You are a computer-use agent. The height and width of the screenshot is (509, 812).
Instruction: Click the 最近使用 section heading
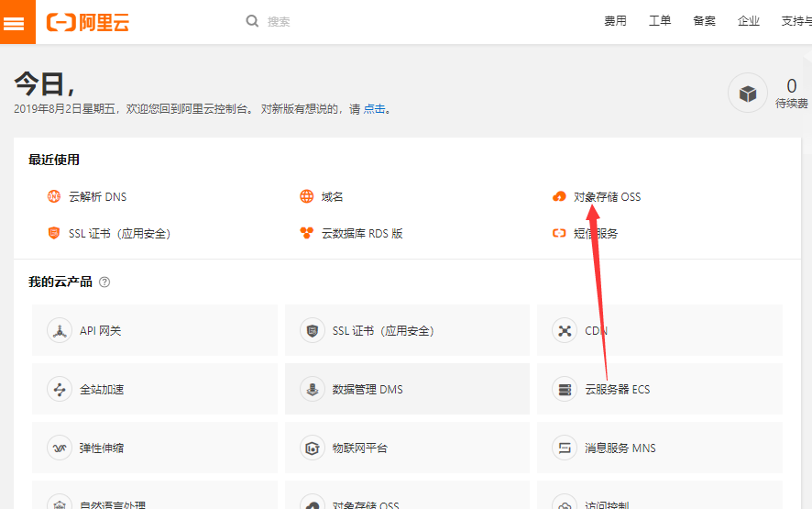[54, 160]
